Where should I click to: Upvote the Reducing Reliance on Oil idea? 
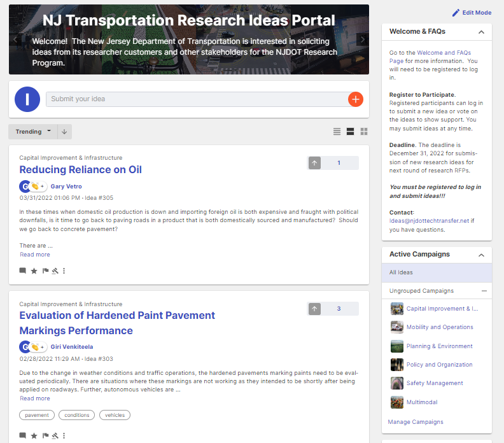tap(314, 163)
